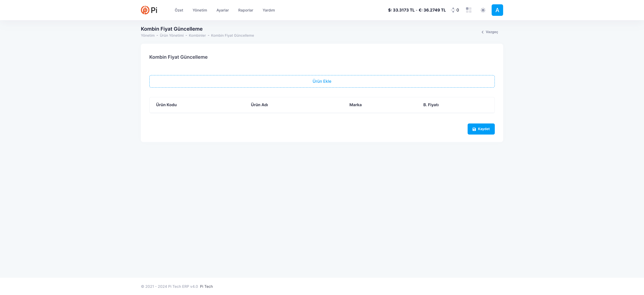Open the user avatar A menu
Viewport: 644px width, 295px height.
(497, 10)
